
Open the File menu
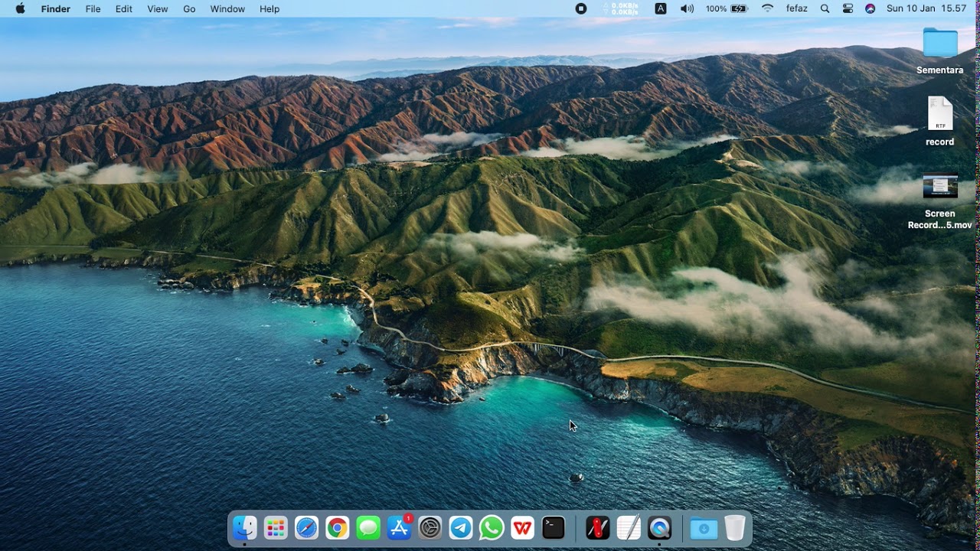click(93, 8)
